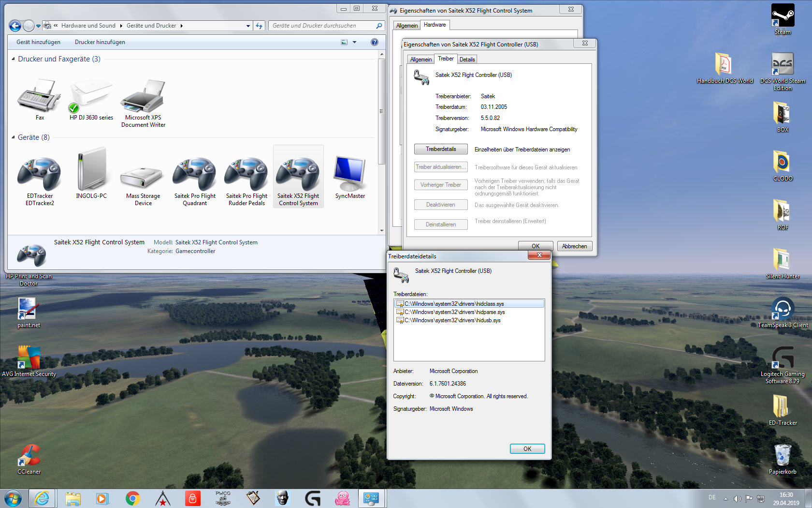Image resolution: width=812 pixels, height=508 pixels.
Task: Switch to the Details tab in Flight Controller properties
Action: click(467, 60)
